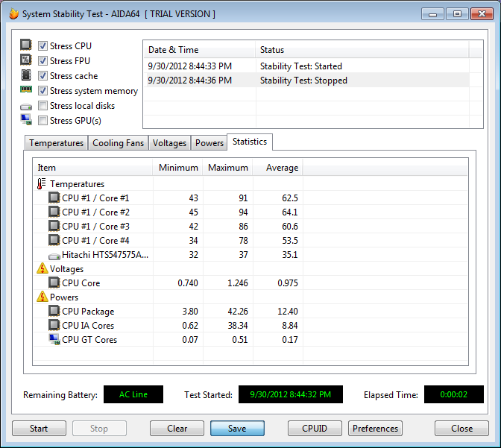
Task: Click the Elapsed Time 0:00:02 display
Action: pyautogui.click(x=454, y=394)
